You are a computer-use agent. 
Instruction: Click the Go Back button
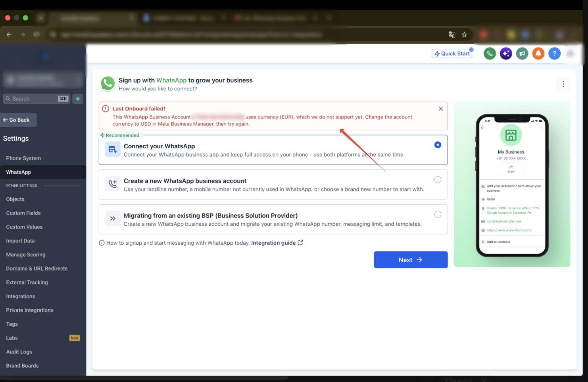(19, 120)
